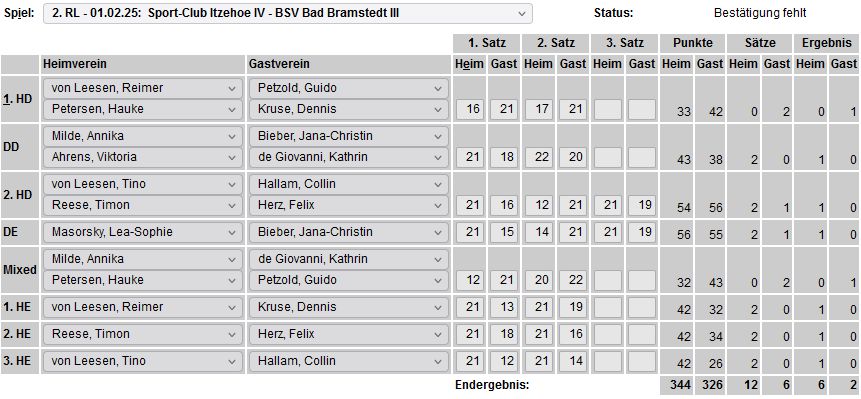This screenshot has height=399, width=861.
Task: Open the 'Petzold, Guido' 1. HD guest dropdown
Action: pos(349,88)
